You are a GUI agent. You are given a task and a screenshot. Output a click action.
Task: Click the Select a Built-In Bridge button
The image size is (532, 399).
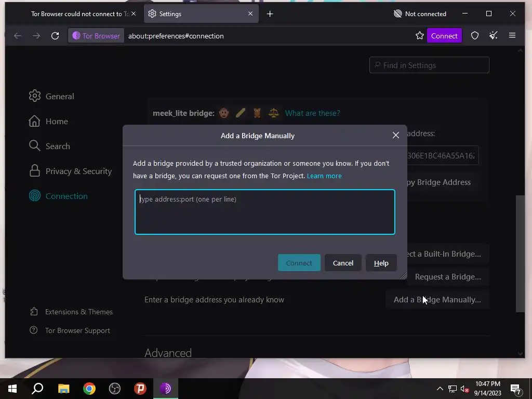[x=448, y=254]
